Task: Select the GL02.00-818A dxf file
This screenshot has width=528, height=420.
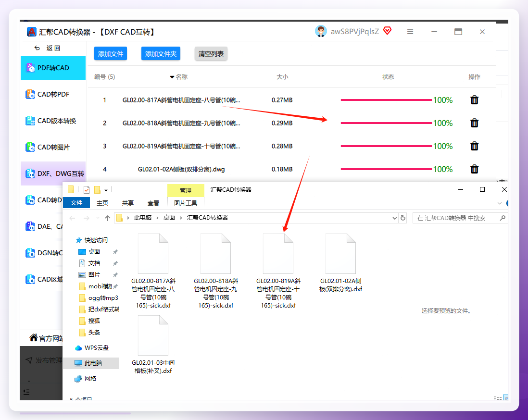Action: pyautogui.click(x=216, y=271)
